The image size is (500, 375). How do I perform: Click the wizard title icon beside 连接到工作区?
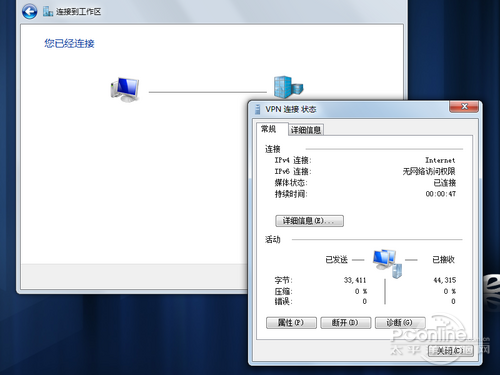pyautogui.click(x=48, y=12)
